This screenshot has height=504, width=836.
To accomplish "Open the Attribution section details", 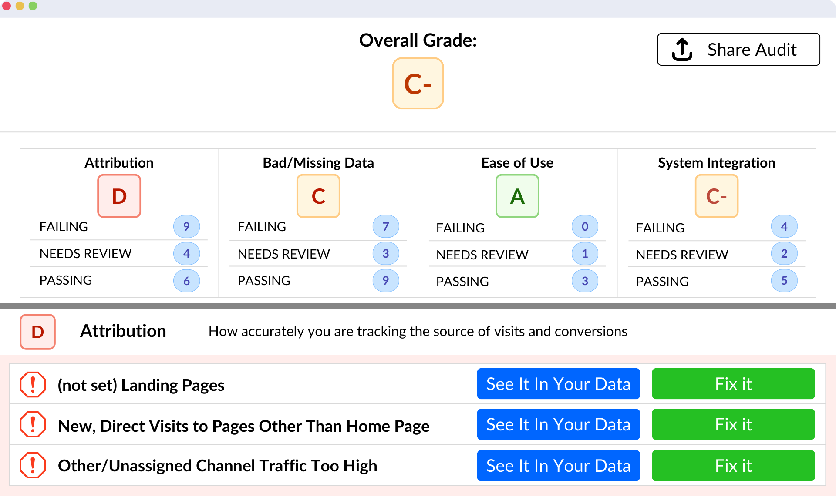I will (x=123, y=331).
